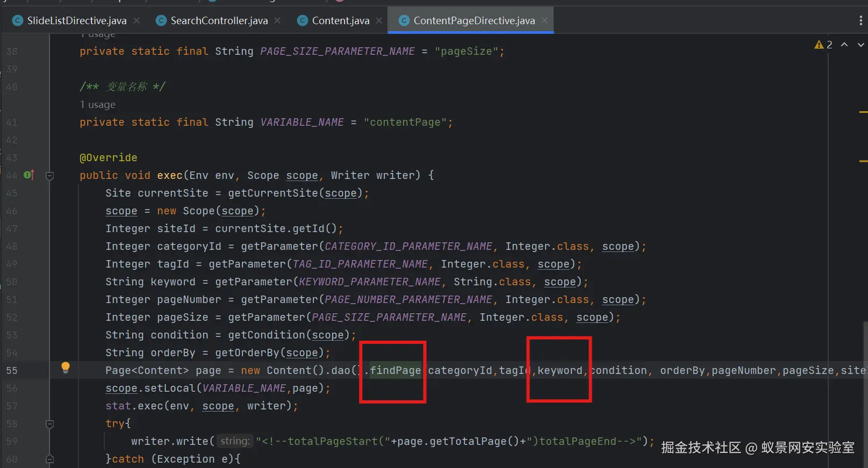Click getCurrentSite call on line 45
Screen dimensions: 868x468
[x=273, y=193]
